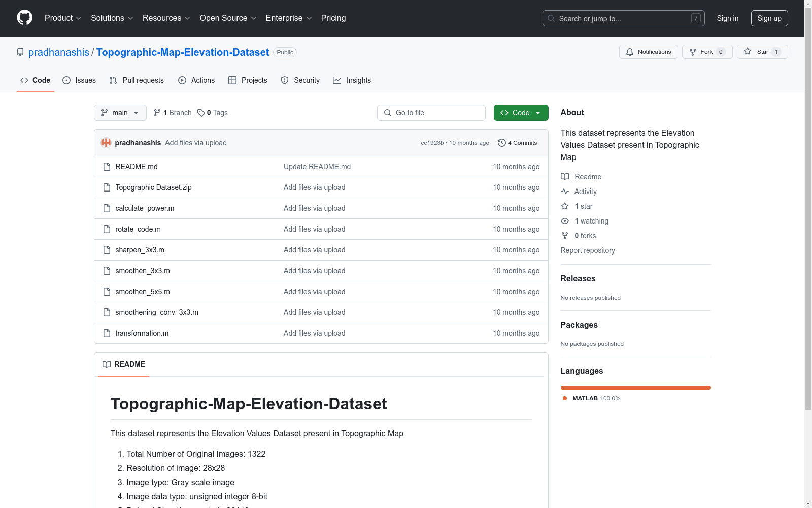Open the Issues tab
The image size is (812, 508).
tap(79, 80)
